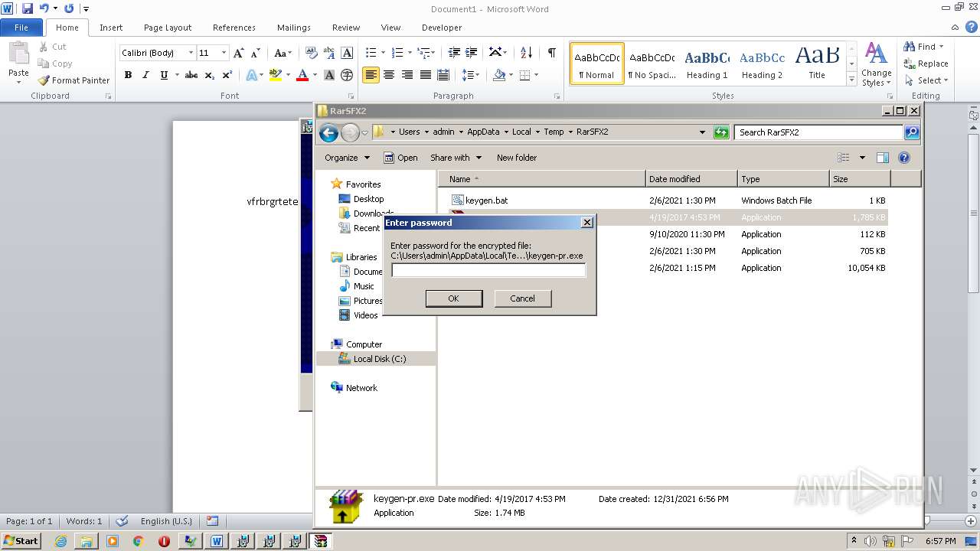Launch Internet Explorer from taskbar
The width and height of the screenshot is (980, 551).
pos(60,541)
